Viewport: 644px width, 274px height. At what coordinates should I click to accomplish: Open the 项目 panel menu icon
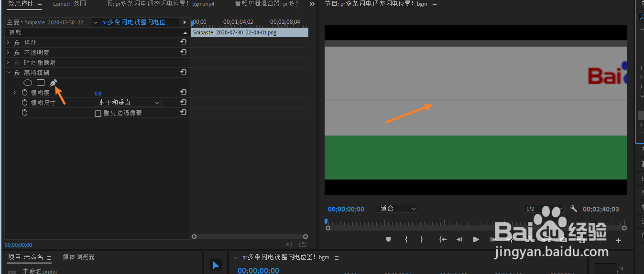click(50, 257)
